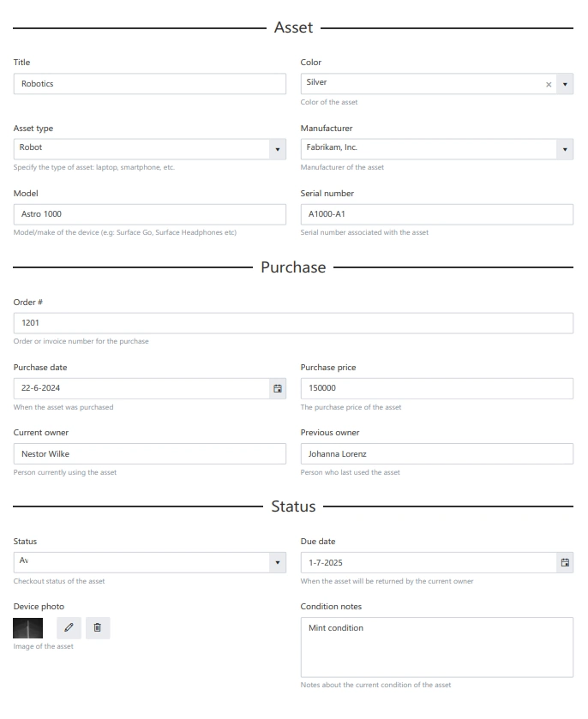Image resolution: width=588 pixels, height=719 pixels.
Task: Click the Current owner field
Action: pos(150,454)
